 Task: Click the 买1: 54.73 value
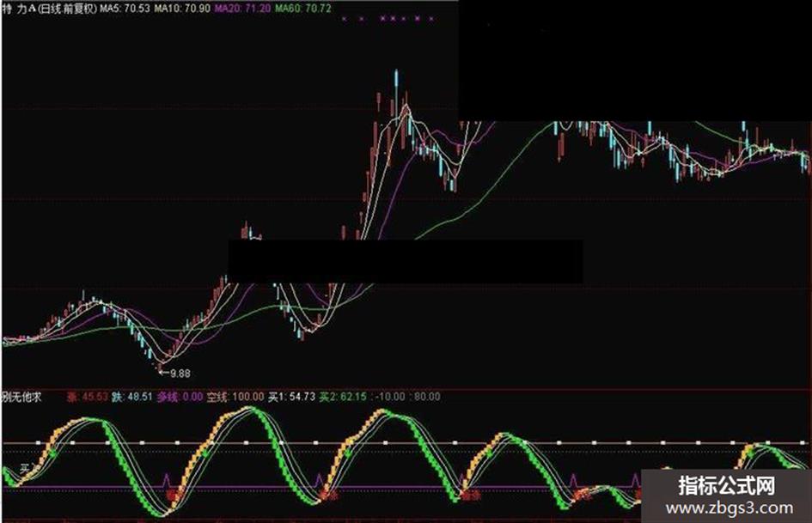tap(291, 397)
